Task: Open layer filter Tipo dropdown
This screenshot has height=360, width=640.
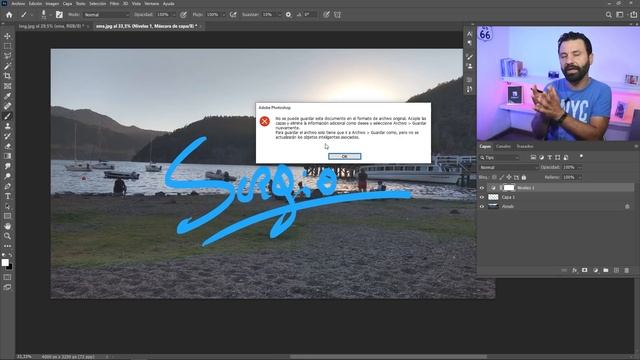Action: (x=500, y=158)
